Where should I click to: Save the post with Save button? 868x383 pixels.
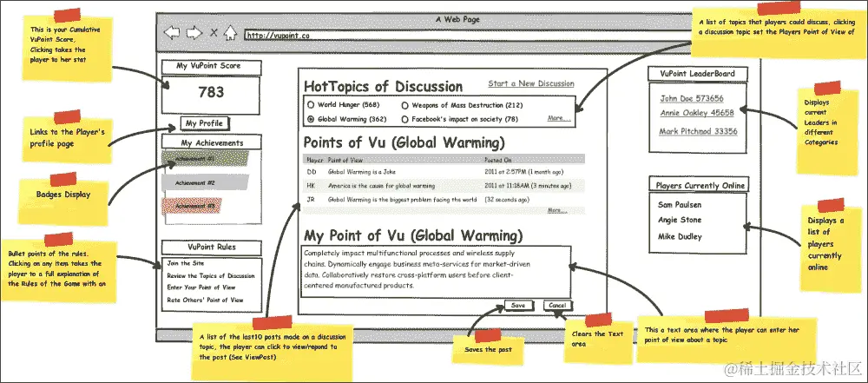pos(519,306)
